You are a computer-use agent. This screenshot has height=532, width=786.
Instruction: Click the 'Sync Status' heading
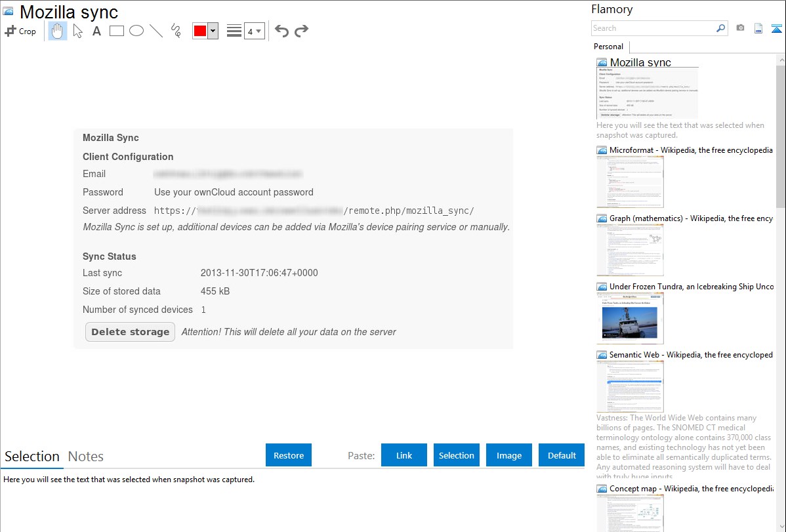tap(110, 256)
